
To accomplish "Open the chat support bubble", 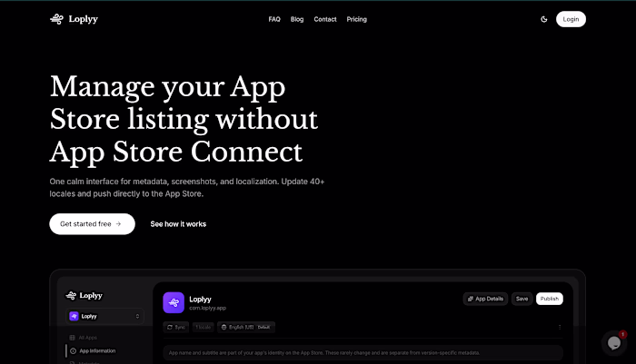I will click(613, 343).
